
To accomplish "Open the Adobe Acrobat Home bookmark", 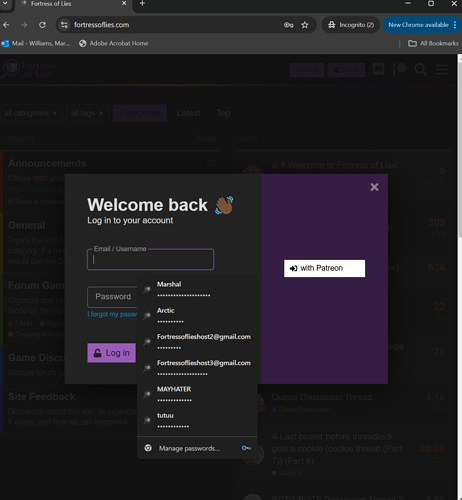I will tap(114, 43).
